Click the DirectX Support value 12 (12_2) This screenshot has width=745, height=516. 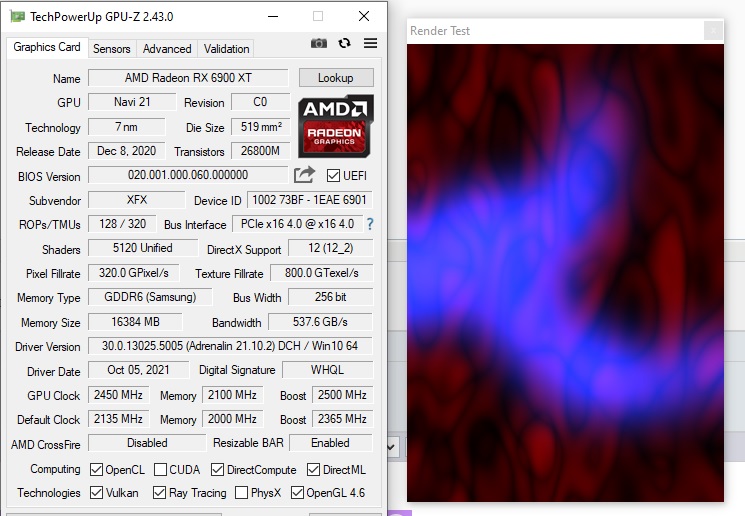tap(331, 248)
